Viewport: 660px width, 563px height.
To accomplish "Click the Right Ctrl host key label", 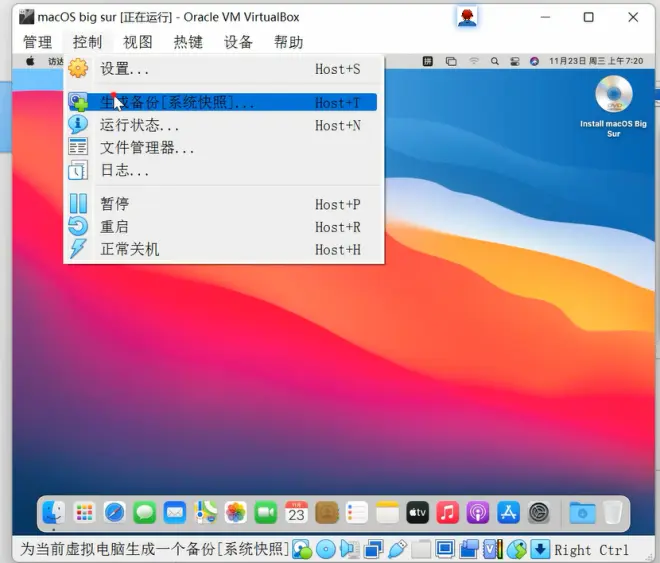I will click(x=591, y=550).
